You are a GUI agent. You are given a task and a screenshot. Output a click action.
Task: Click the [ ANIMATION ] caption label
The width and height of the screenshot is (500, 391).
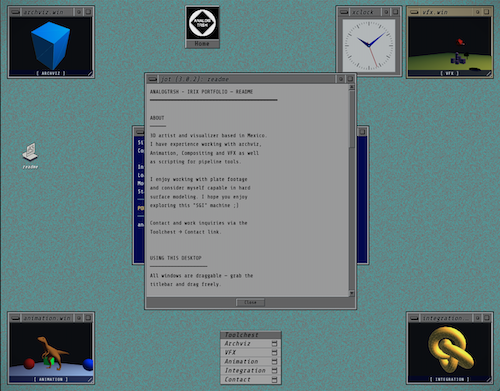coord(51,379)
